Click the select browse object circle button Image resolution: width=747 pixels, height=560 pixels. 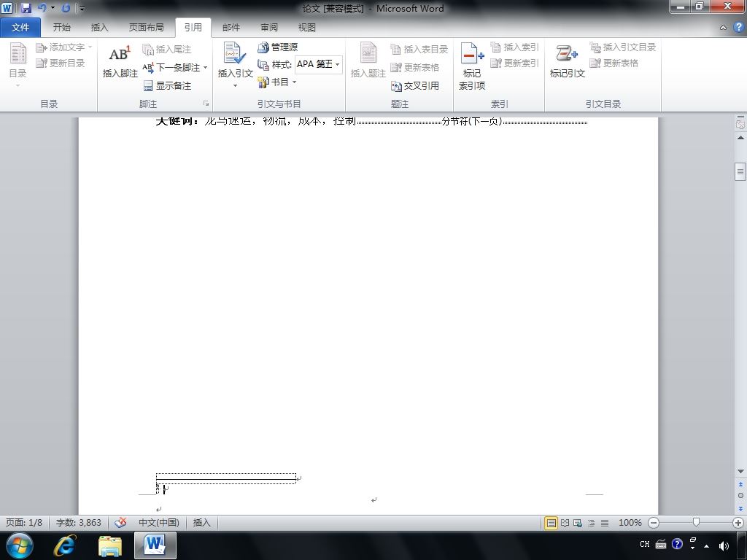(740, 496)
